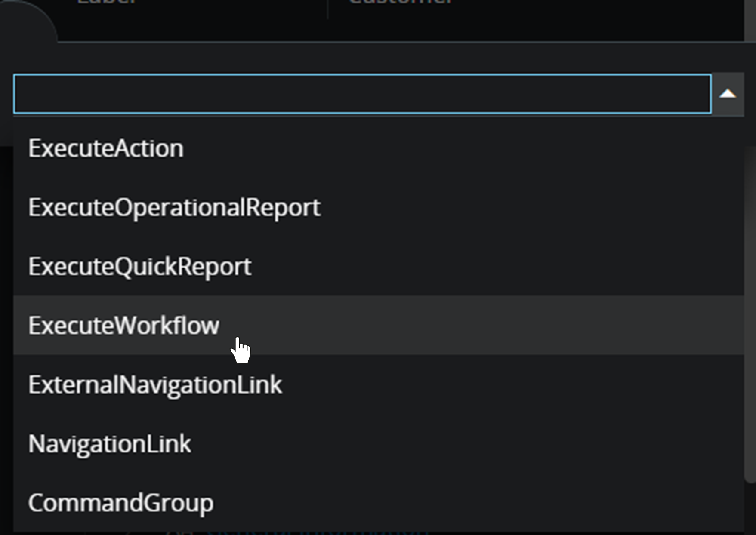Close the option list via the triangle button

[x=728, y=94]
